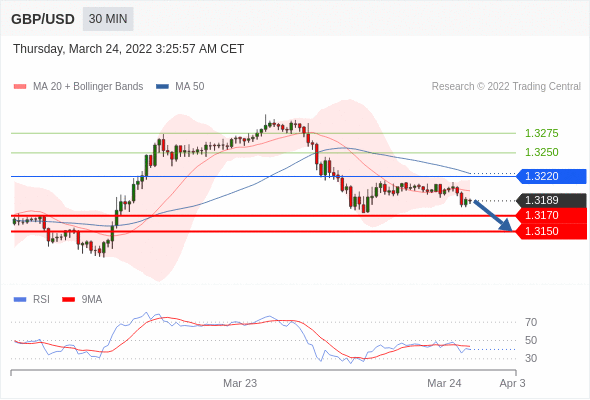Click the RSI 70 level label
The width and height of the screenshot is (590, 400).
coord(531,322)
